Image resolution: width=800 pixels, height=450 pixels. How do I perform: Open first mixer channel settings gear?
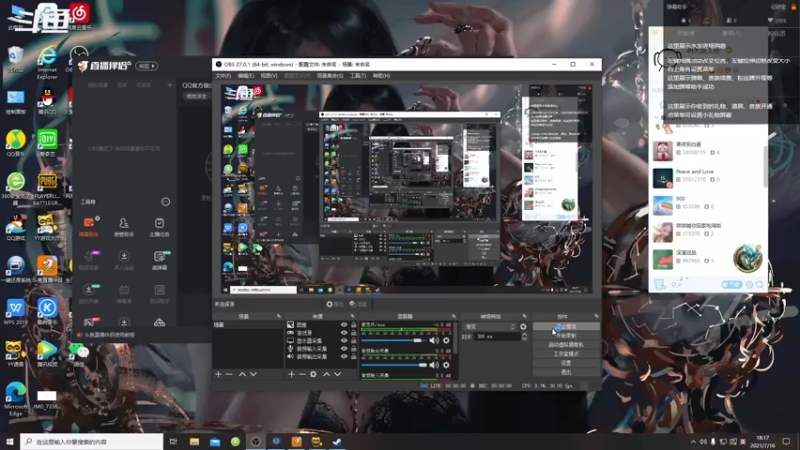(x=446, y=340)
